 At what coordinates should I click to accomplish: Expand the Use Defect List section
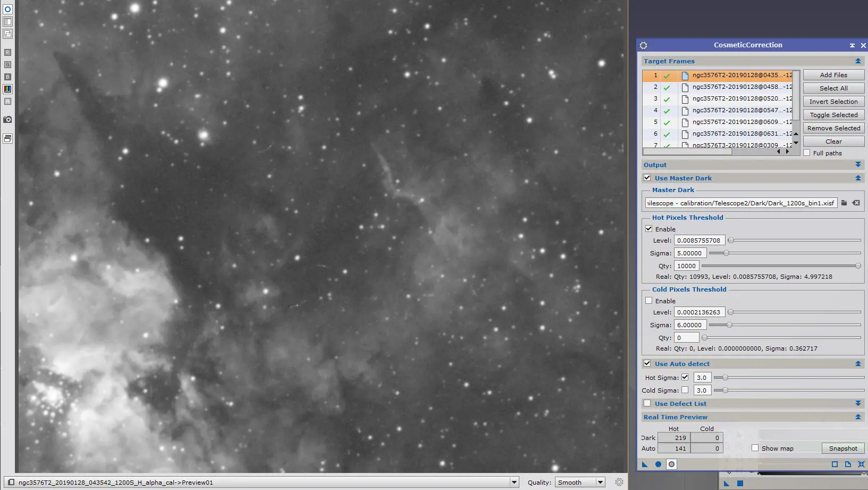coord(858,404)
